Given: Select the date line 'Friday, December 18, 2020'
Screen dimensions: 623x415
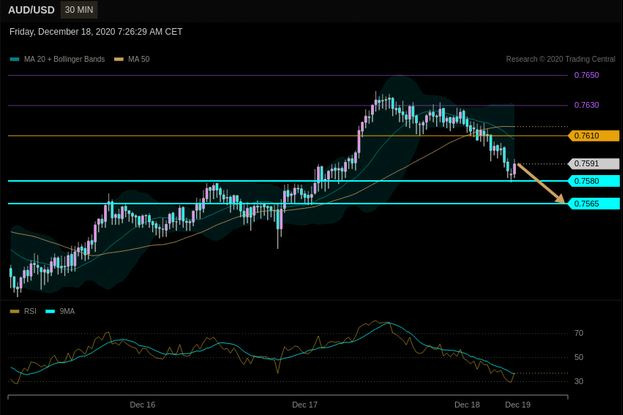Looking at the screenshot, I should click(x=96, y=32).
